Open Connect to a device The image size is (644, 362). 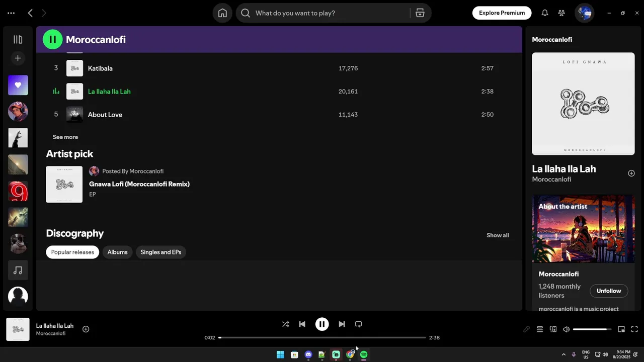click(553, 329)
